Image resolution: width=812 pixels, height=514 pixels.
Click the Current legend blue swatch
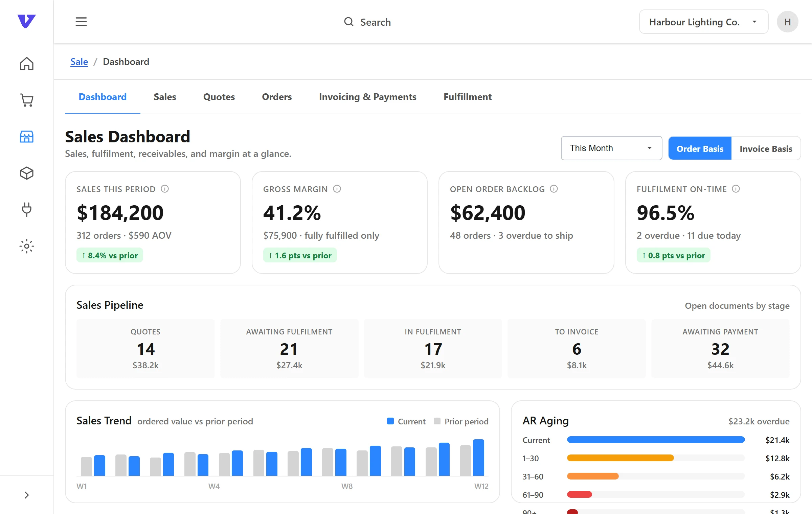pos(390,421)
